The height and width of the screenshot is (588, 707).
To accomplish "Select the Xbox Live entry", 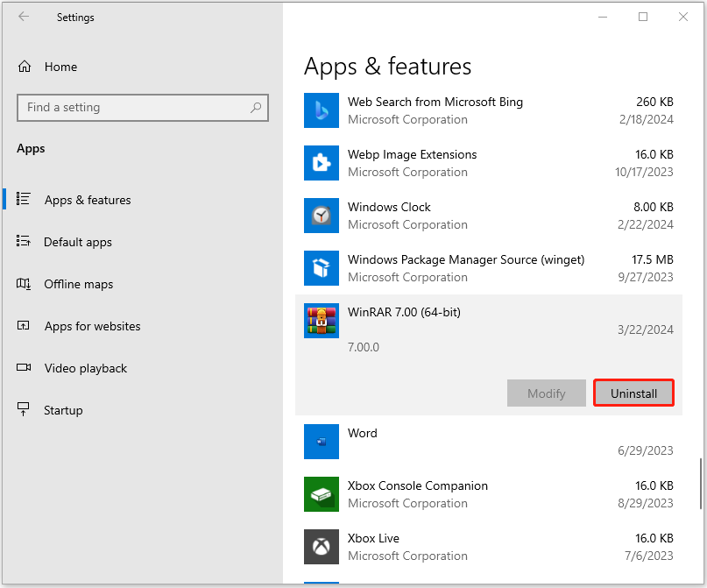I will pos(488,547).
